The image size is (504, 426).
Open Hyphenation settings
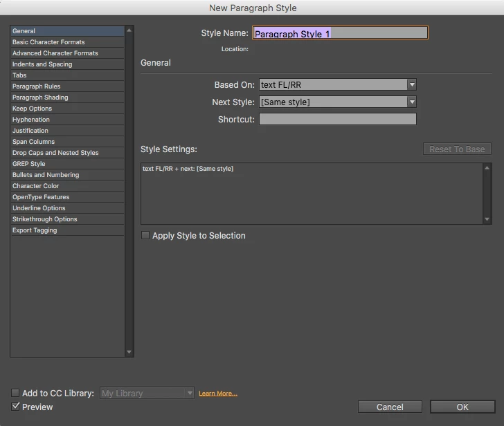click(x=68, y=120)
